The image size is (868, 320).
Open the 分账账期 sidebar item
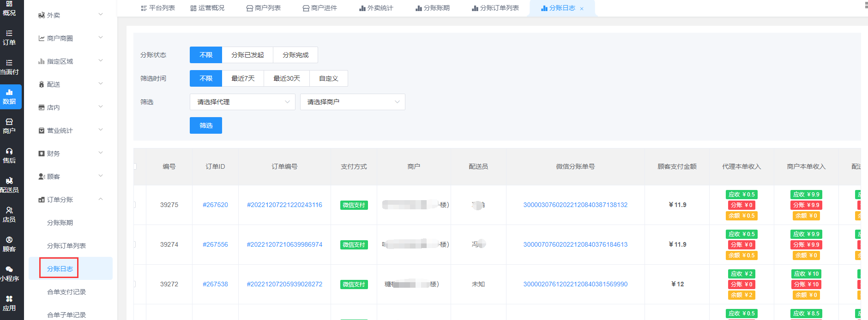tap(60, 223)
